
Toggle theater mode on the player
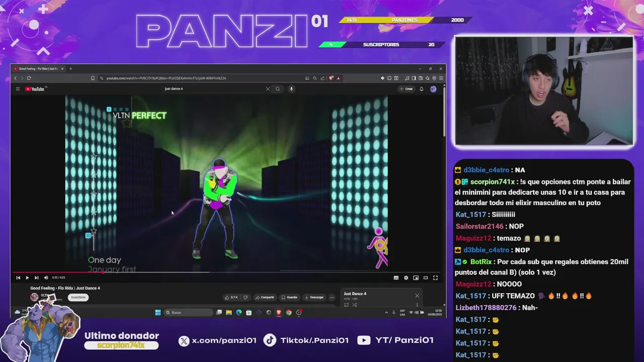[x=426, y=278]
